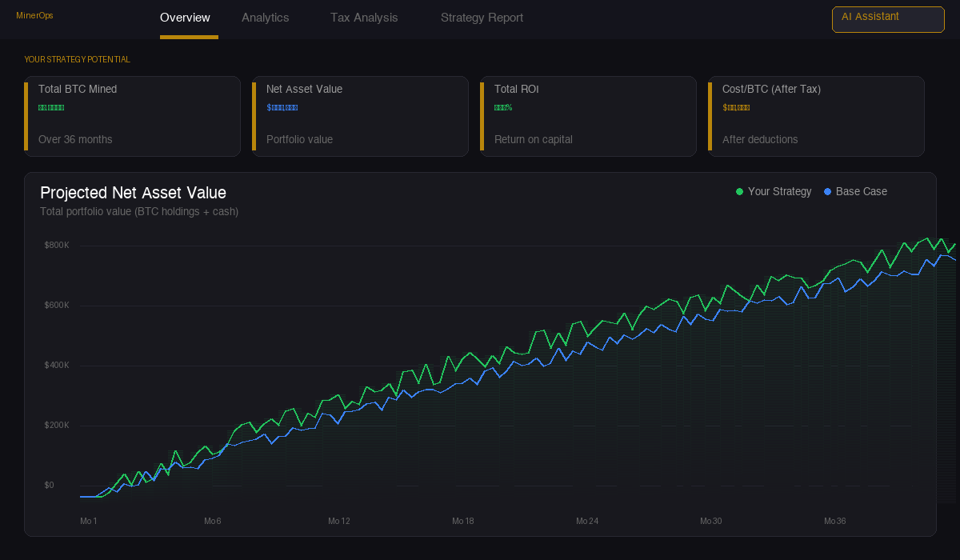Click the Mo 36 axis label
The width and height of the screenshot is (960, 560).
(x=835, y=521)
